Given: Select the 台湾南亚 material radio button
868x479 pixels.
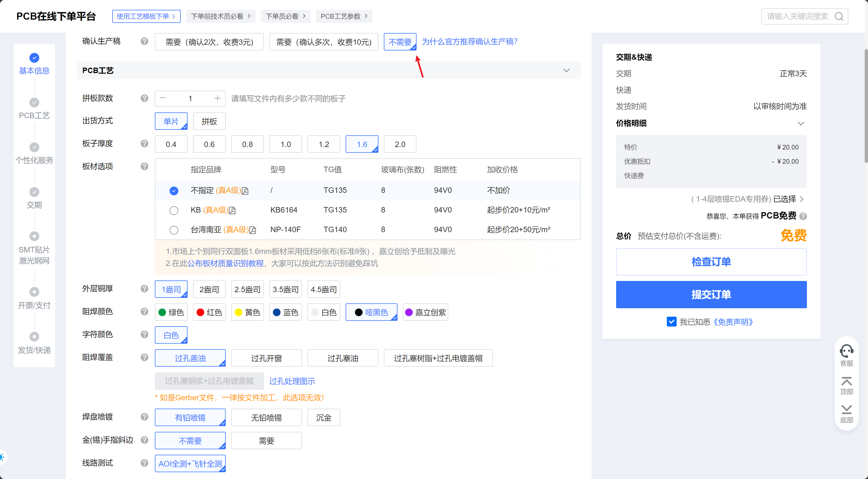Looking at the screenshot, I should click(174, 230).
